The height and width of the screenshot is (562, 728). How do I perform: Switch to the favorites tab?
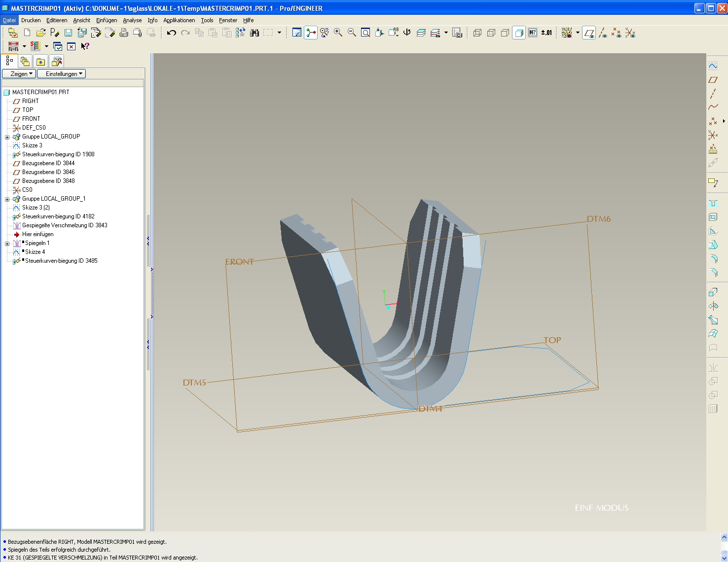tap(40, 61)
